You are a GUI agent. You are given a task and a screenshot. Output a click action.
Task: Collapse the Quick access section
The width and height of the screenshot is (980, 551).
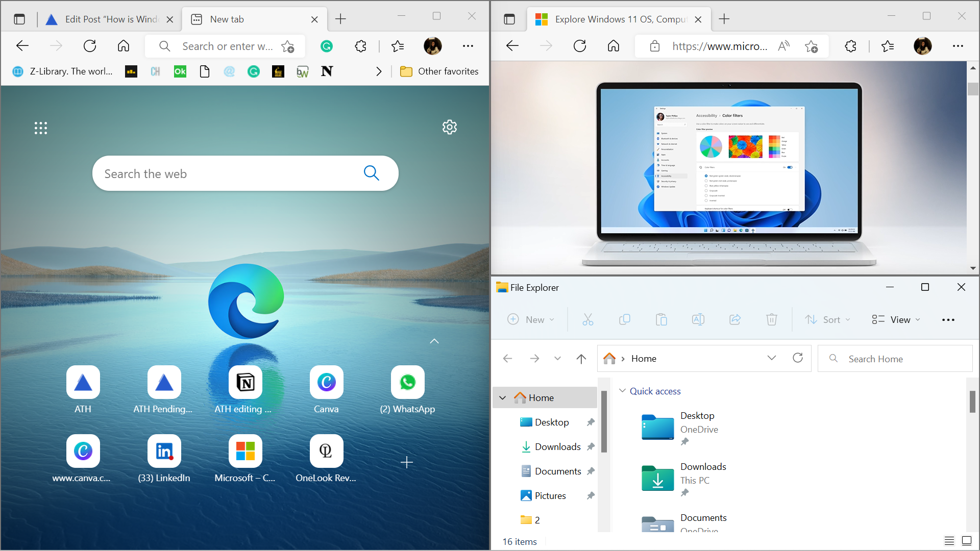point(622,391)
